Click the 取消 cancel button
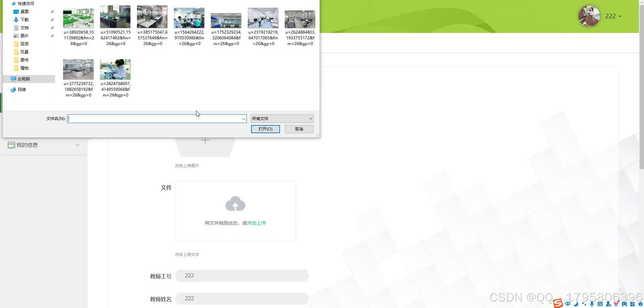644x308 pixels. (x=299, y=129)
